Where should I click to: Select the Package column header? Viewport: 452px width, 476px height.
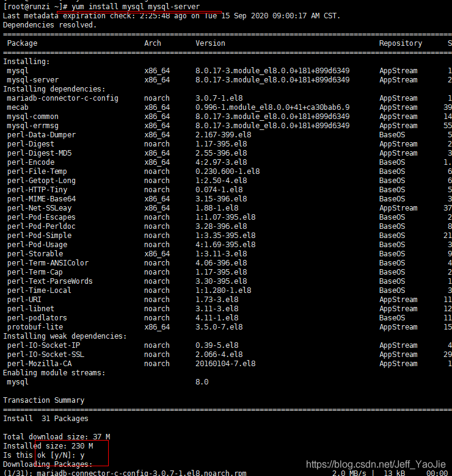click(22, 43)
